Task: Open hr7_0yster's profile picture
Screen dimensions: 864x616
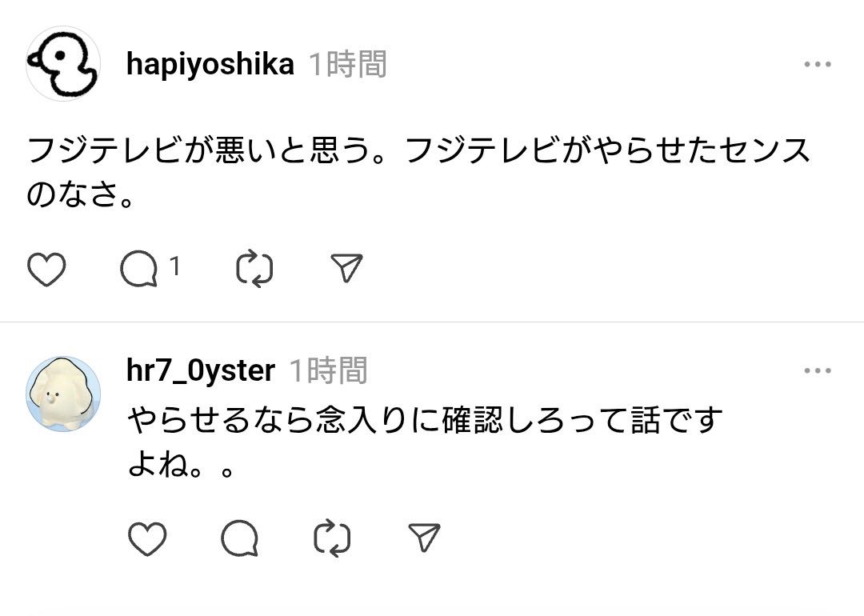Action: pyautogui.click(x=63, y=394)
